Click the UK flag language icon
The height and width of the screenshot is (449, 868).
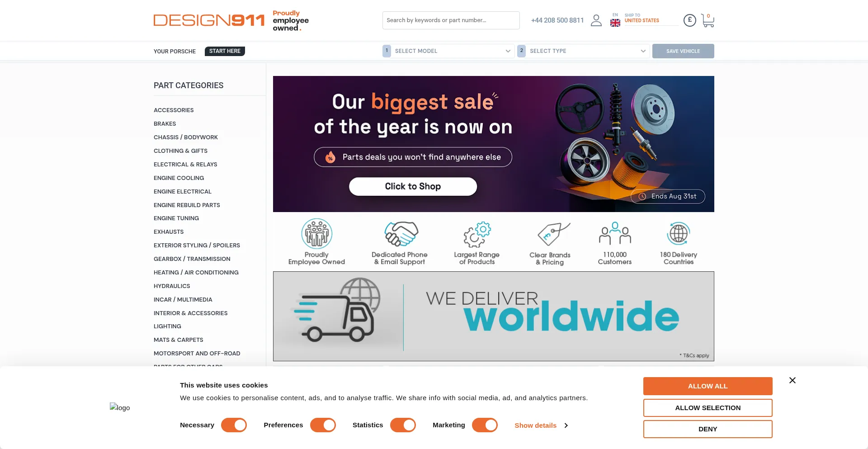[x=615, y=23]
